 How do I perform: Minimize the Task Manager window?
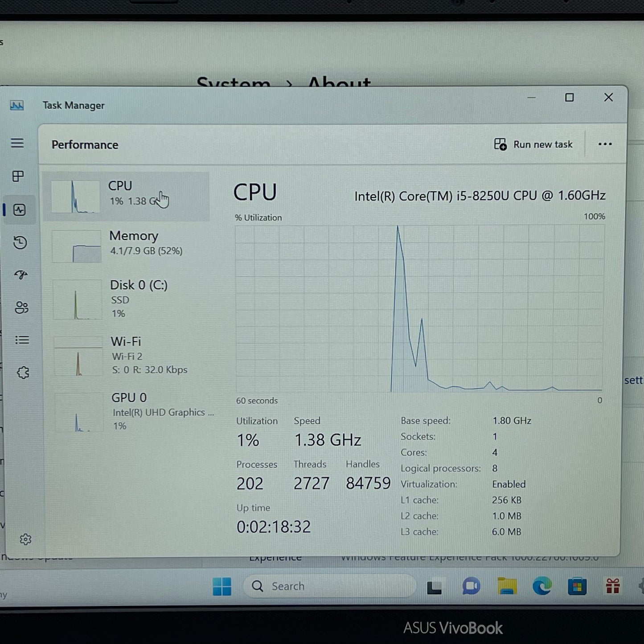click(x=531, y=97)
